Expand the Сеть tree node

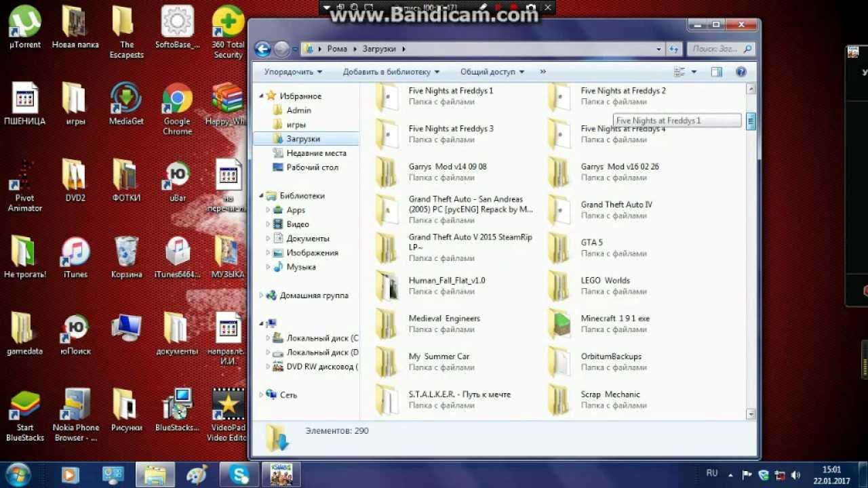click(262, 395)
